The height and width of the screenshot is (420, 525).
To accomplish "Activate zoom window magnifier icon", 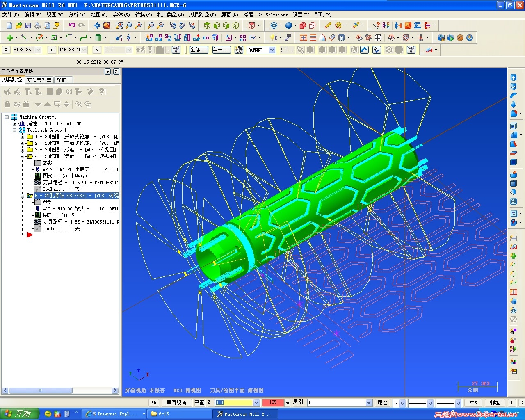I will [129, 25].
